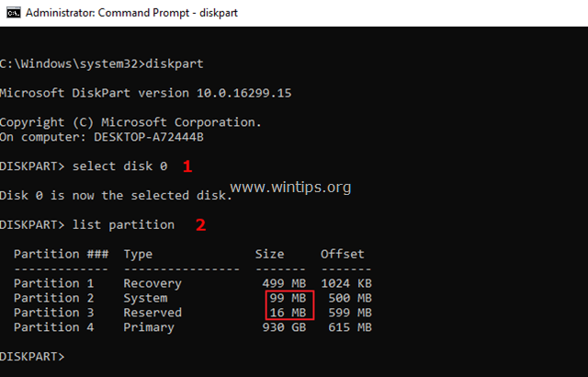Click the 'diskpart' command text

pyautogui.click(x=175, y=63)
